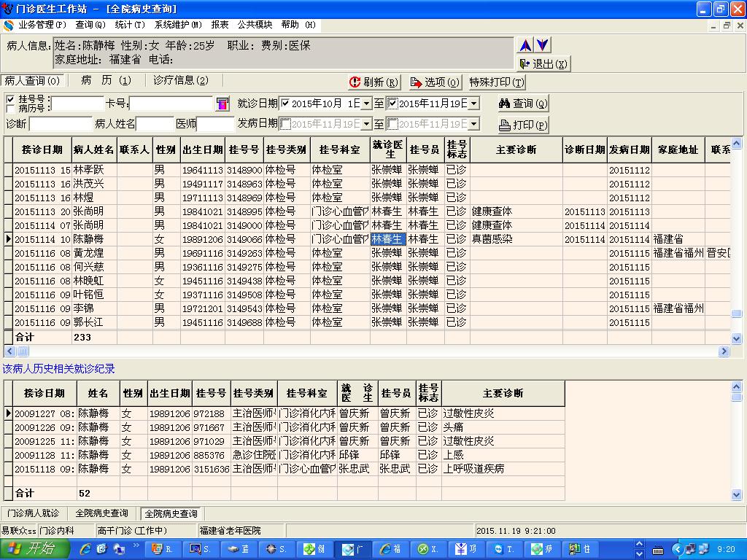The height and width of the screenshot is (560, 747).
Task: Click in the 卡号 input field
Action: coord(171,104)
